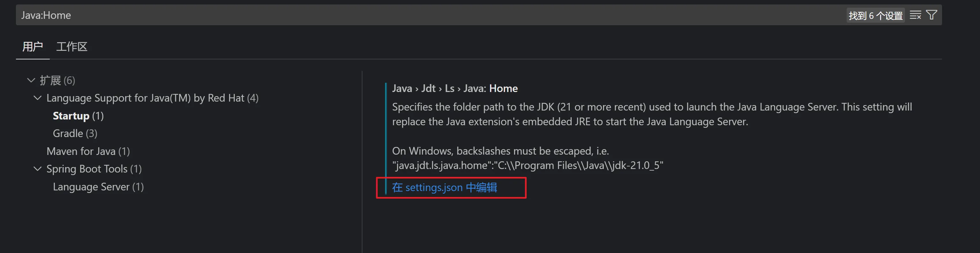Select Language Server (1) tree entry

tap(98, 187)
